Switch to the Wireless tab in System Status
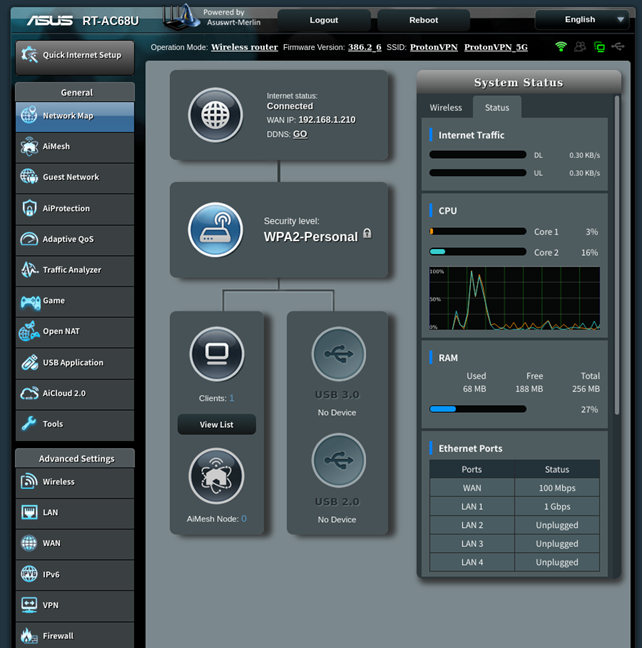Screen dimensions: 642x648 click(446, 107)
